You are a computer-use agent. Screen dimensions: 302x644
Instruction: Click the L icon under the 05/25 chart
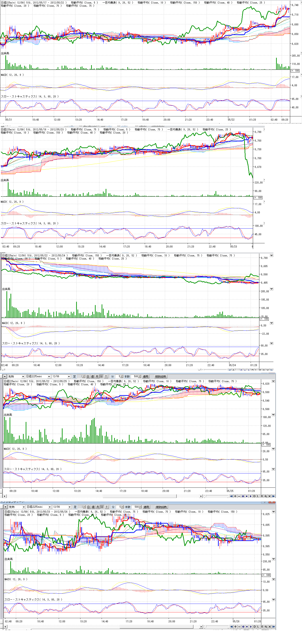[258, 496]
